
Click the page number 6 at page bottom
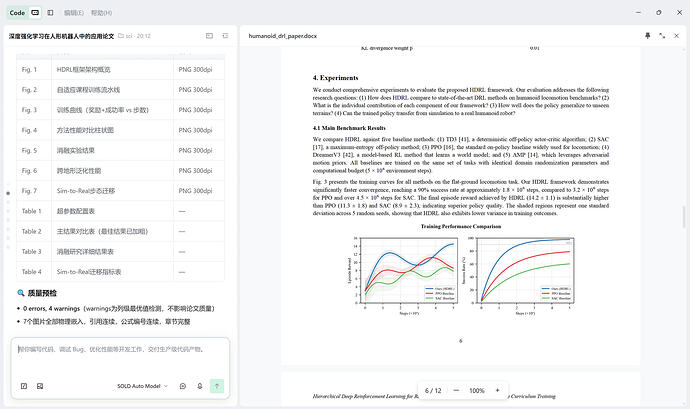(461, 341)
